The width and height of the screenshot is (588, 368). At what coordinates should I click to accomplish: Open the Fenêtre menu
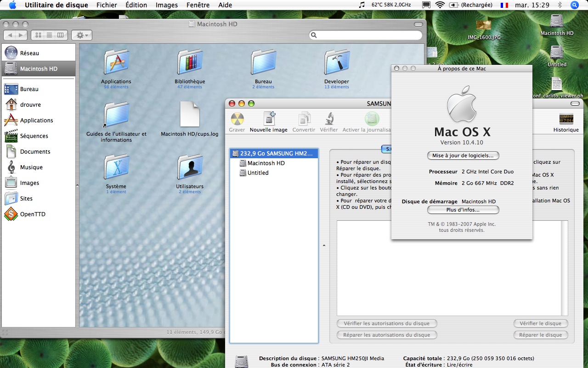pyautogui.click(x=199, y=5)
